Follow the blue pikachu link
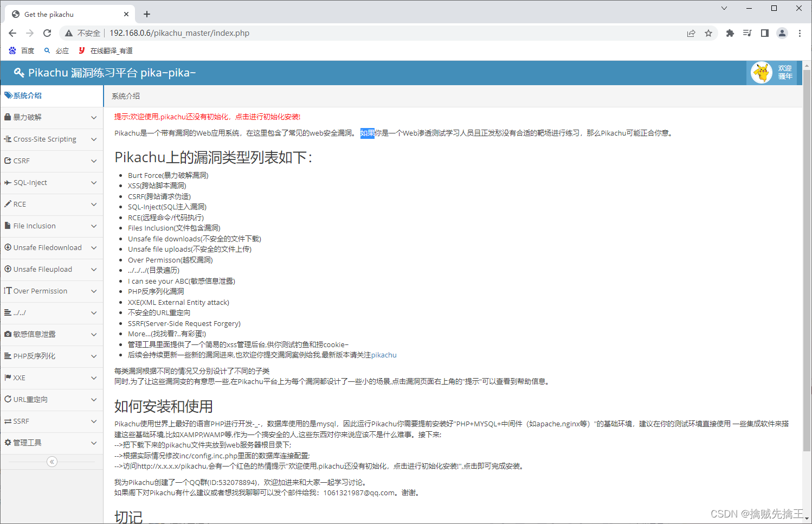Viewport: 812px width, 524px height. [384, 355]
